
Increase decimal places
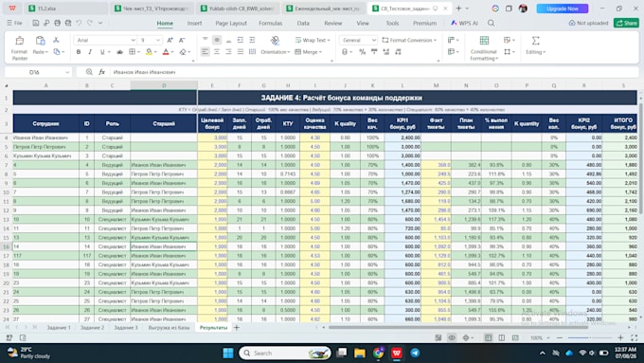(x=386, y=52)
